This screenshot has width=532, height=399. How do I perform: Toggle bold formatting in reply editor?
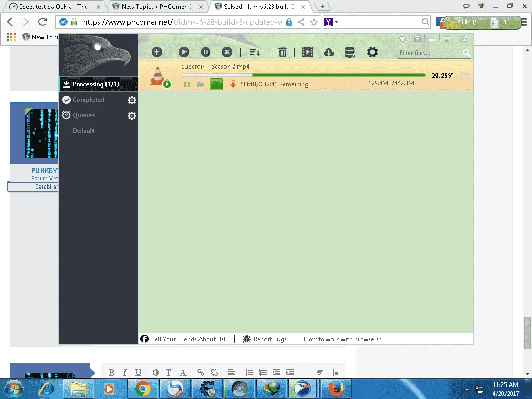pyautogui.click(x=111, y=373)
